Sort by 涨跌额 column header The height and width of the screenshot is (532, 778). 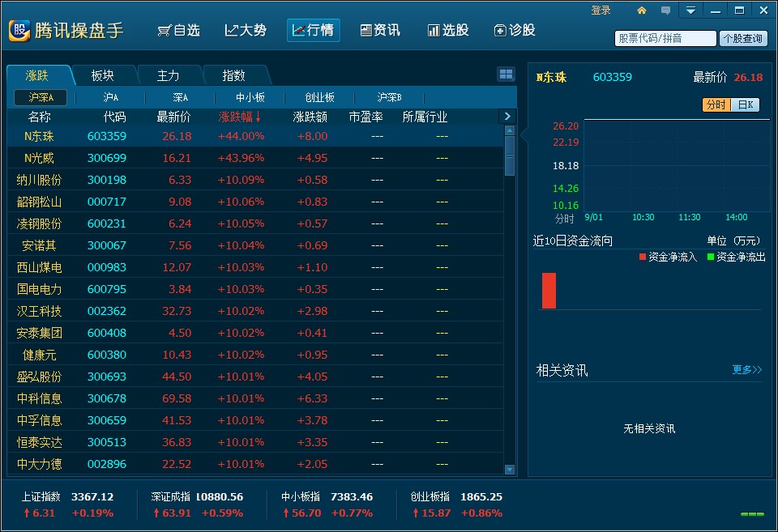point(310,117)
